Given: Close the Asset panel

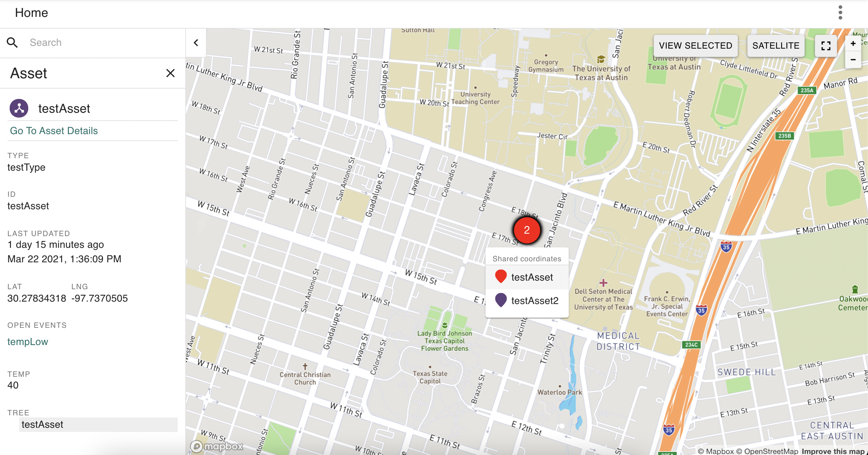Looking at the screenshot, I should (170, 73).
